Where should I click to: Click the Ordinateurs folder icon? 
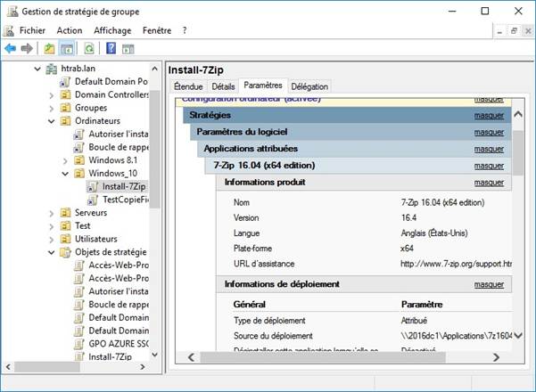[65, 121]
